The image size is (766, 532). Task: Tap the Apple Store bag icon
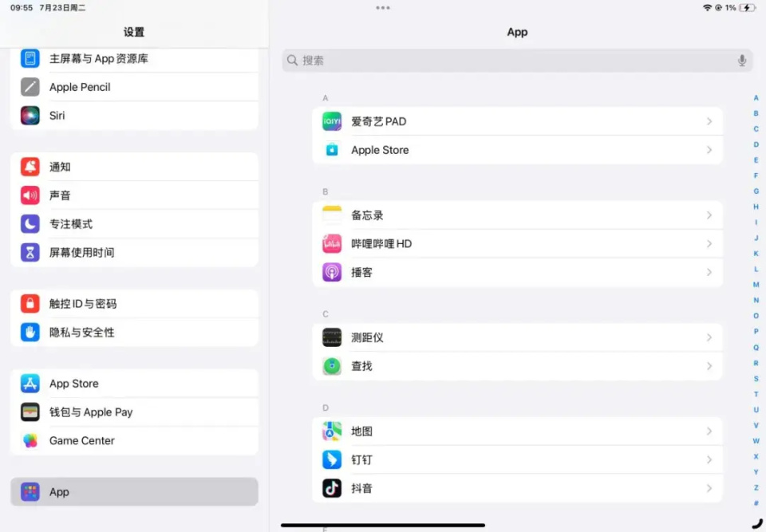(332, 150)
